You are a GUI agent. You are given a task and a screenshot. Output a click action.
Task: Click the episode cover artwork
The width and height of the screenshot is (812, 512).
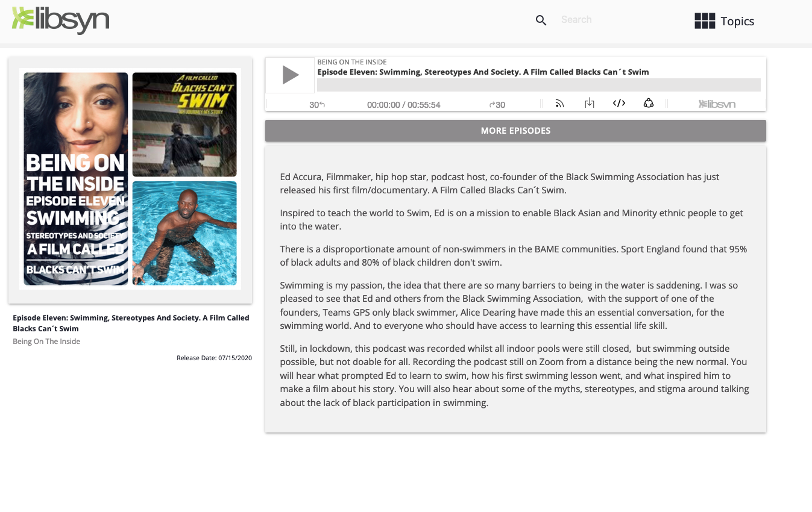coord(130,179)
